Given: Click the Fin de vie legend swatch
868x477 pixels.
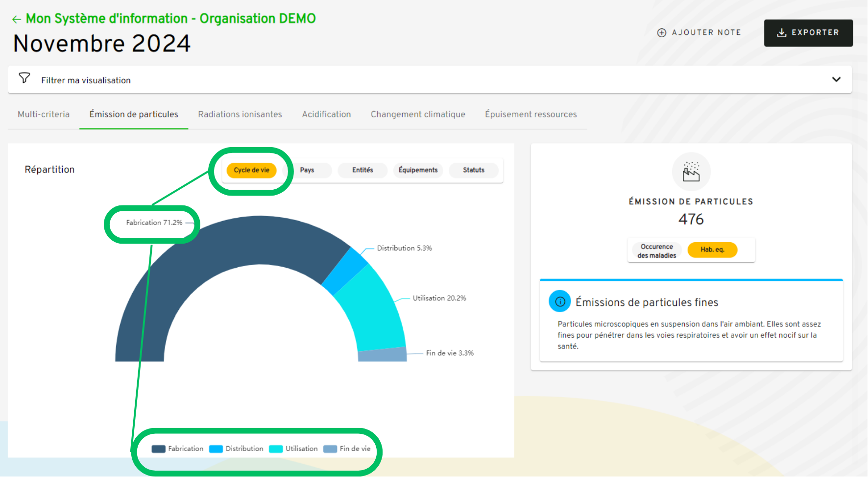Looking at the screenshot, I should pyautogui.click(x=330, y=449).
